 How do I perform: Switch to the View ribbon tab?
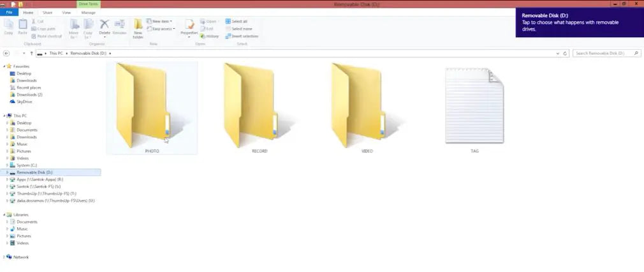pos(66,13)
